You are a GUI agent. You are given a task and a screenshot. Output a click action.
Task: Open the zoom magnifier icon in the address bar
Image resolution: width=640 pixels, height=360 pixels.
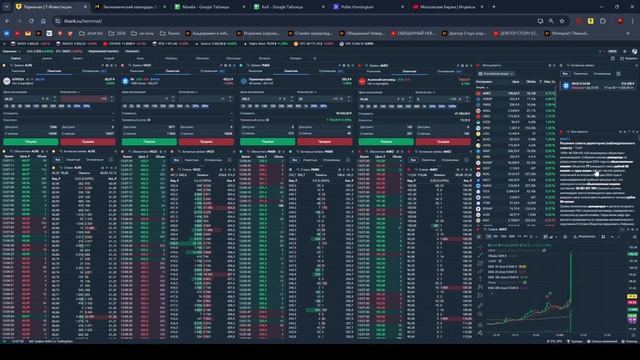click(x=551, y=21)
